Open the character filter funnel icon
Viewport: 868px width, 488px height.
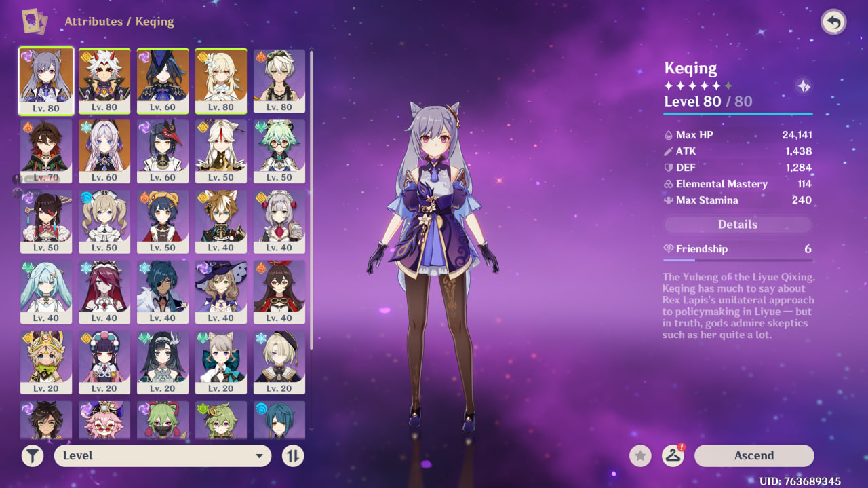pos(33,455)
